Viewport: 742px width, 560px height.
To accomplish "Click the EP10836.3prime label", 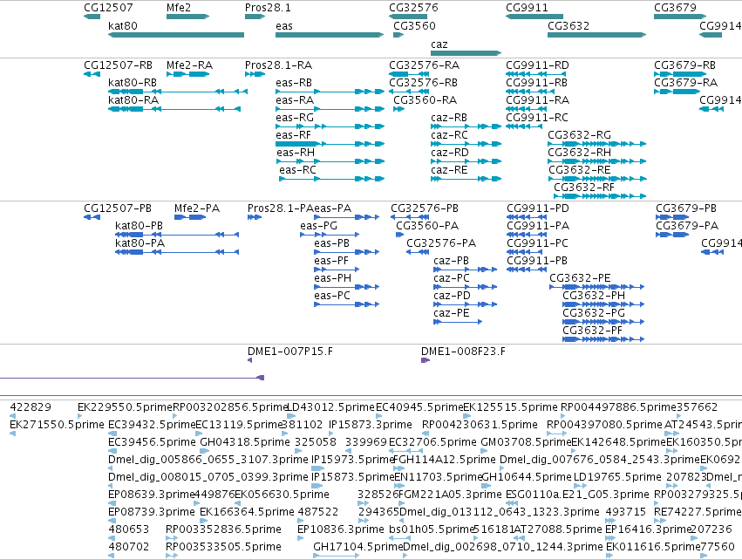I will (x=341, y=529).
